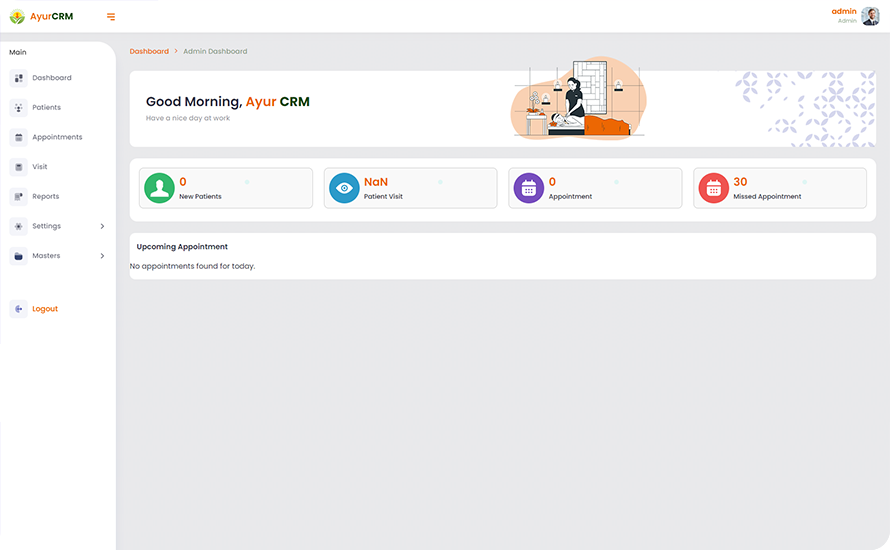Click the green New Patients person icon
The width and height of the screenshot is (890, 550).
[x=159, y=188]
